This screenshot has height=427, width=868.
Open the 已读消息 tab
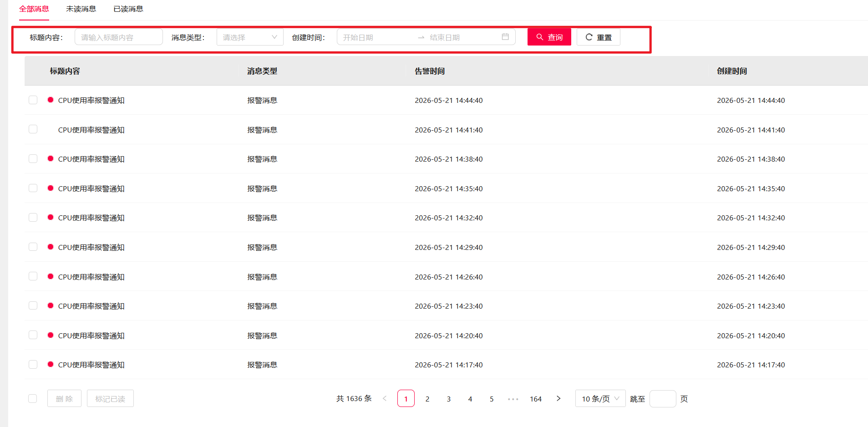tap(128, 9)
